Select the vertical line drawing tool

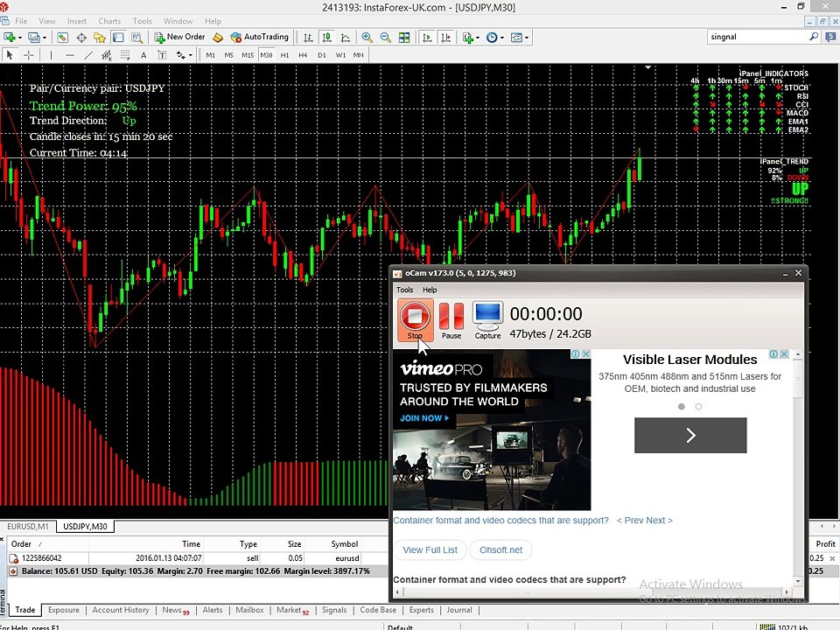click(x=51, y=54)
